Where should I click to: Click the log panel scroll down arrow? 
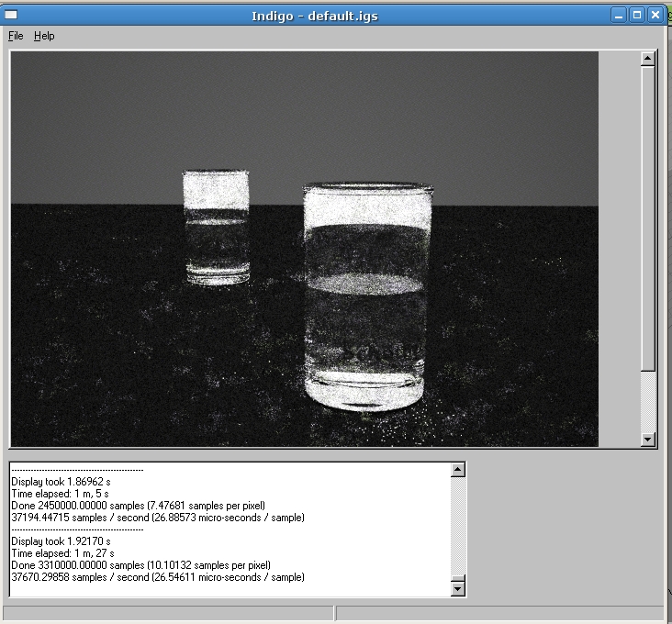(x=459, y=589)
